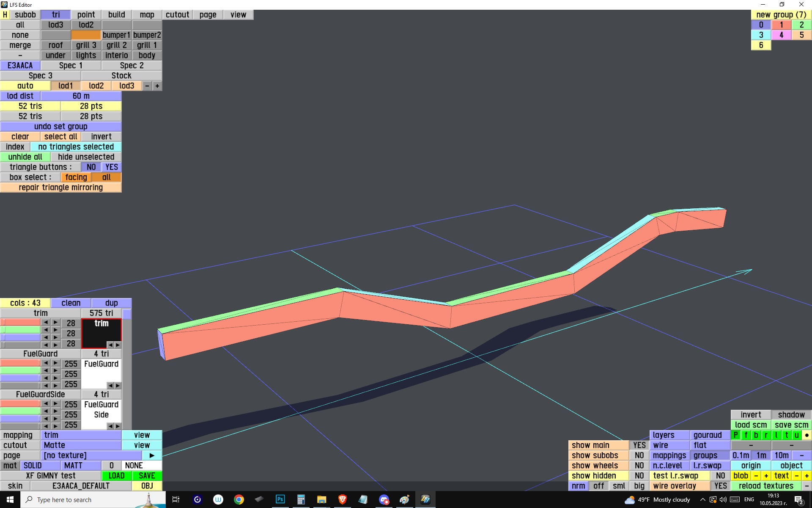Open the 'cutout' mode tab
The width and height of the screenshot is (812, 508).
coord(177,15)
